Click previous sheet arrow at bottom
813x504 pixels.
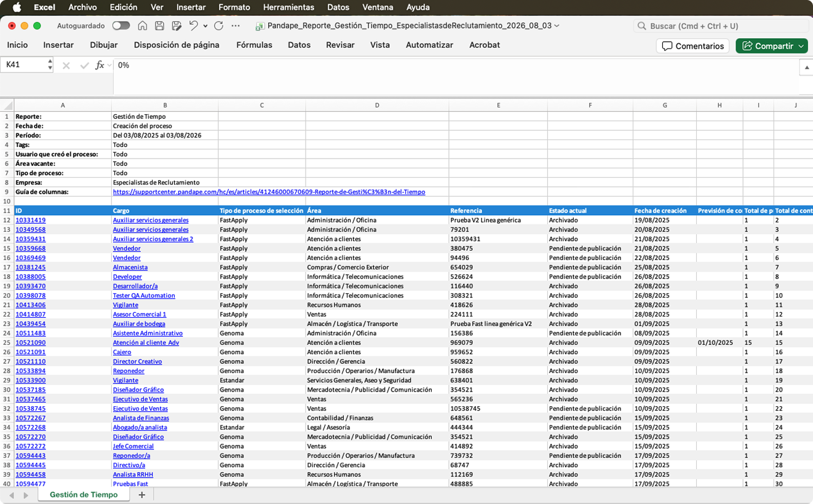(12, 495)
